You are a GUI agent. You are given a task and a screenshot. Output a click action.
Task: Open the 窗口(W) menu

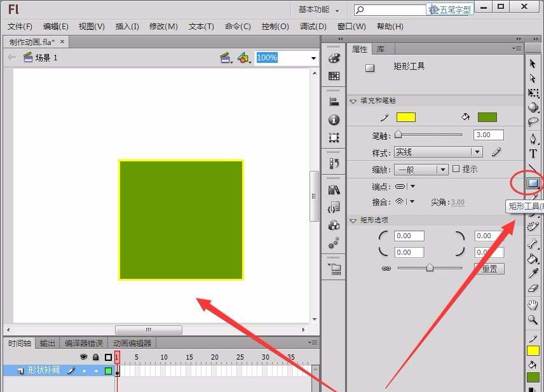351,26
